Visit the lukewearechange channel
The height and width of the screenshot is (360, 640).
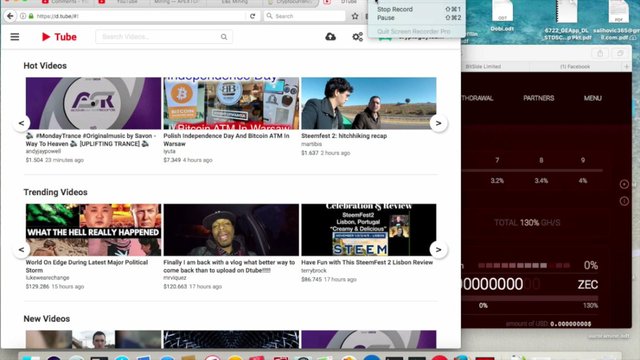point(47,278)
